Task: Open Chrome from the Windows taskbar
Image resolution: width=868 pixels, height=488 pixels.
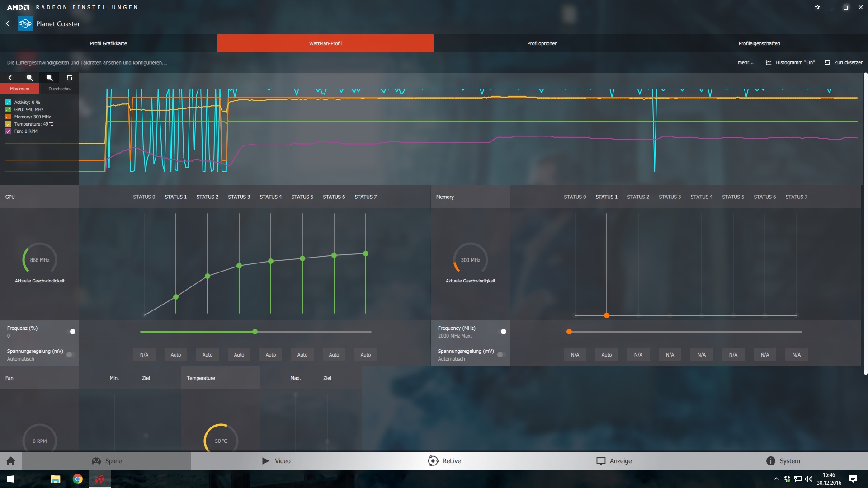Action: click(78, 479)
